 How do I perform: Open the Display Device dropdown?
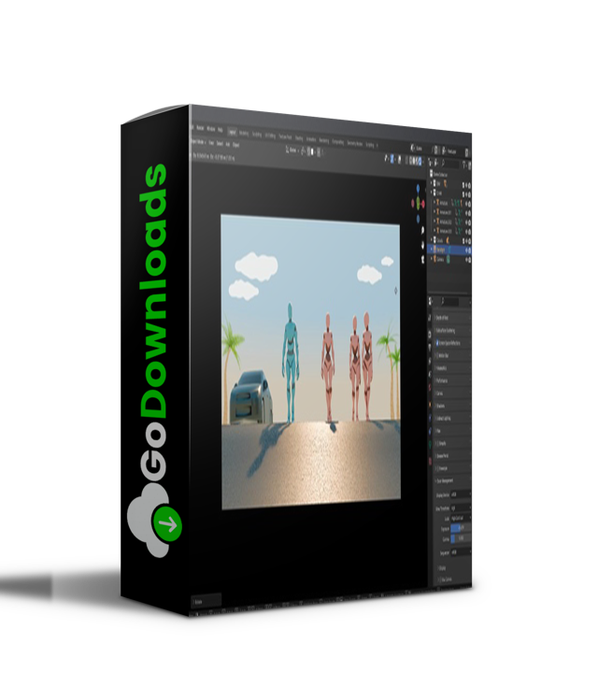coord(460,493)
